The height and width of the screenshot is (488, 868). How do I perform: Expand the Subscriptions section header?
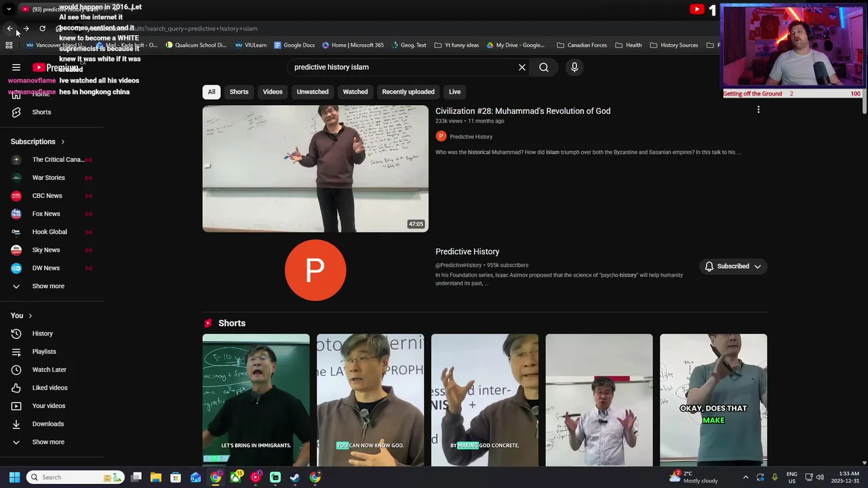pos(38,142)
